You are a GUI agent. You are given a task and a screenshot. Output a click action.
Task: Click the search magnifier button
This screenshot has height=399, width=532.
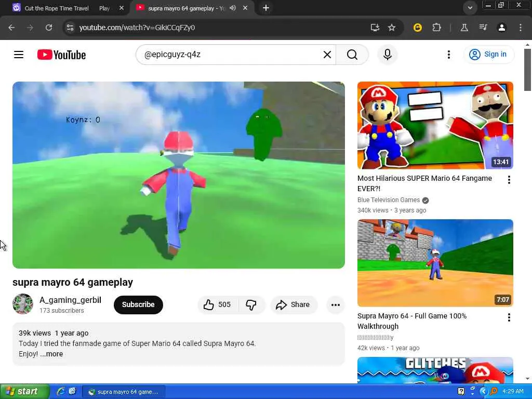coord(352,55)
